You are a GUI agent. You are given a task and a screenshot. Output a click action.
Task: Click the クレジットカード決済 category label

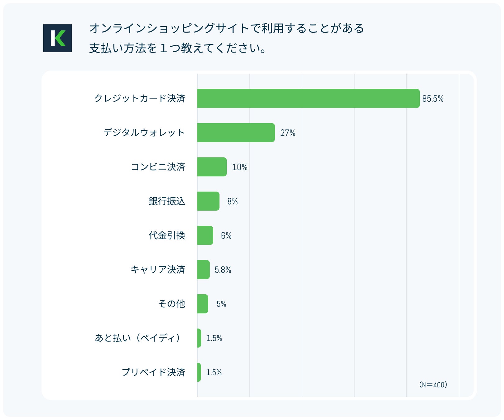[x=140, y=98]
